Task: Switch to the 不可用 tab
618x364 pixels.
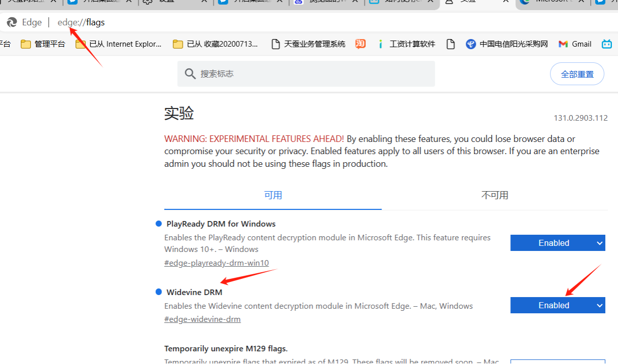Action: [494, 195]
